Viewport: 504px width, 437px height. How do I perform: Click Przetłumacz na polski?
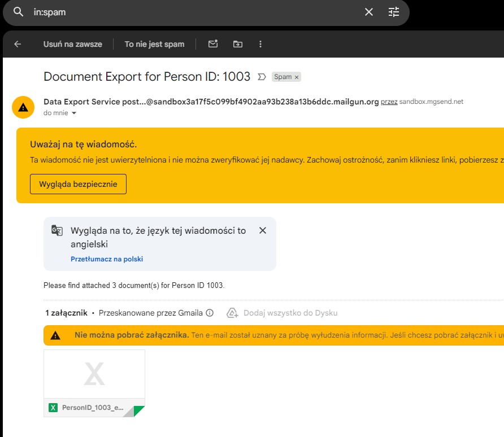tap(107, 259)
